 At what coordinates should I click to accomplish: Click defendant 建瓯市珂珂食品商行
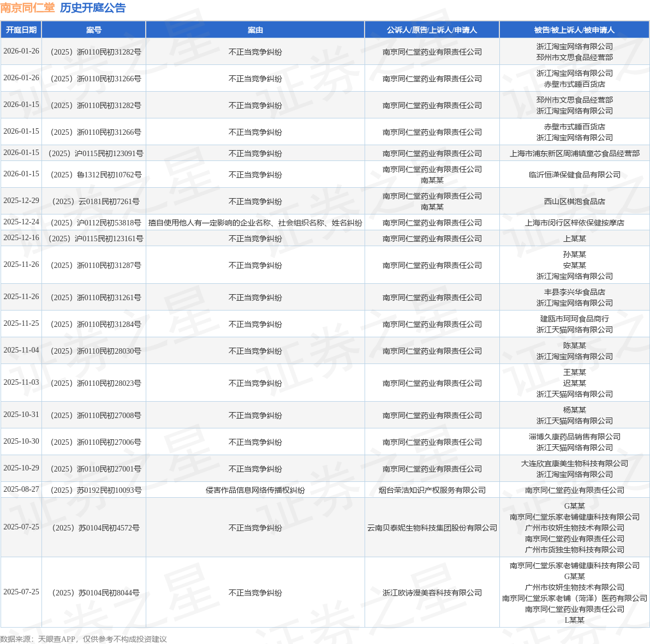[575, 319]
